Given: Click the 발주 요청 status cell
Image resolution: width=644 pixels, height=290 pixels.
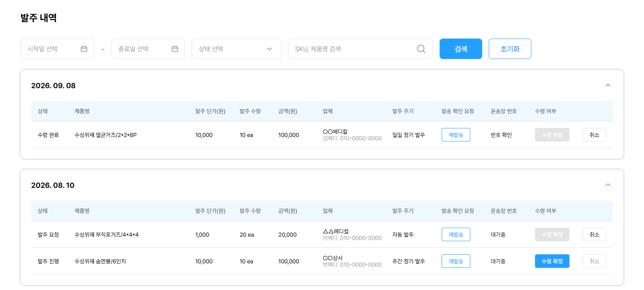Looking at the screenshot, I should coord(48,235).
